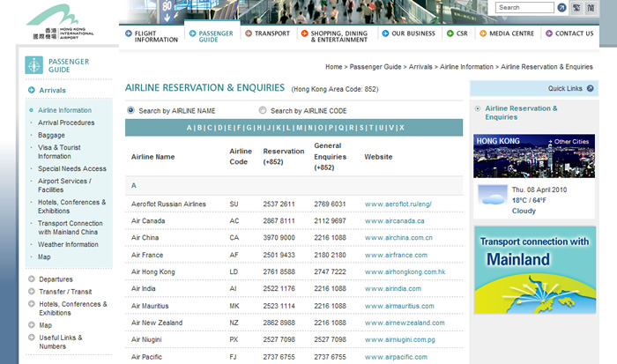The height and width of the screenshot is (364, 617).
Task: Open Transport Connection with Mainland China link
Action: pos(70,227)
